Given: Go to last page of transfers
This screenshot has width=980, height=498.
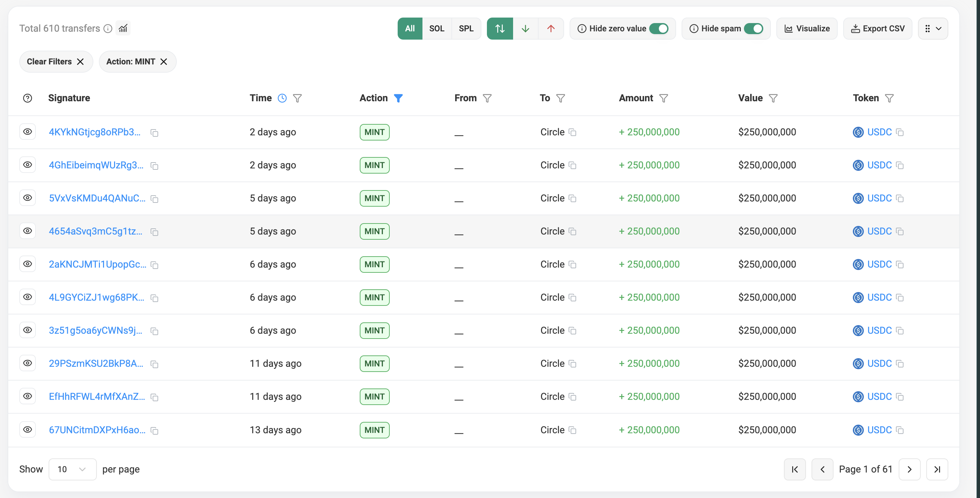Looking at the screenshot, I should pos(937,469).
